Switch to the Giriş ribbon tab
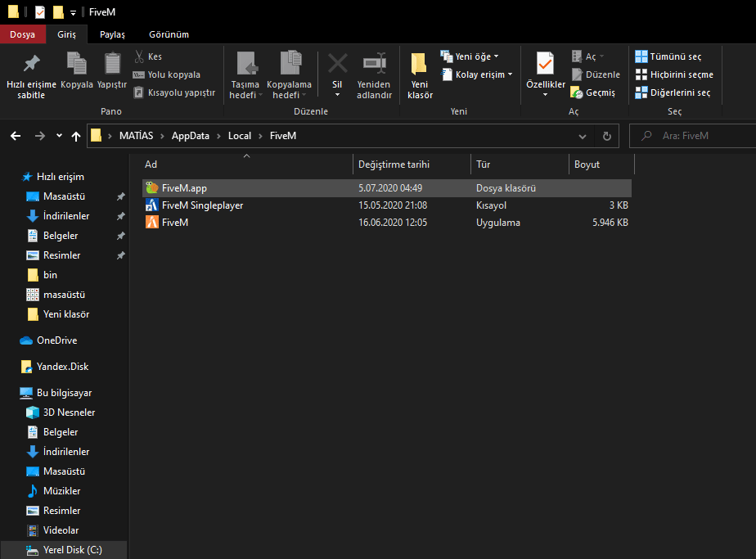This screenshot has width=756, height=559. (x=66, y=34)
